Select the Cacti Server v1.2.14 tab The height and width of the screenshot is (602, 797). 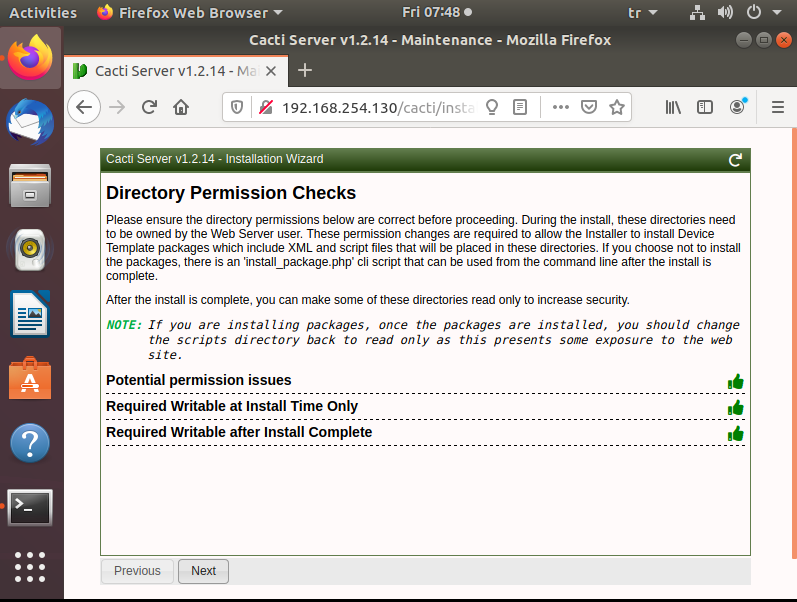[x=176, y=71]
